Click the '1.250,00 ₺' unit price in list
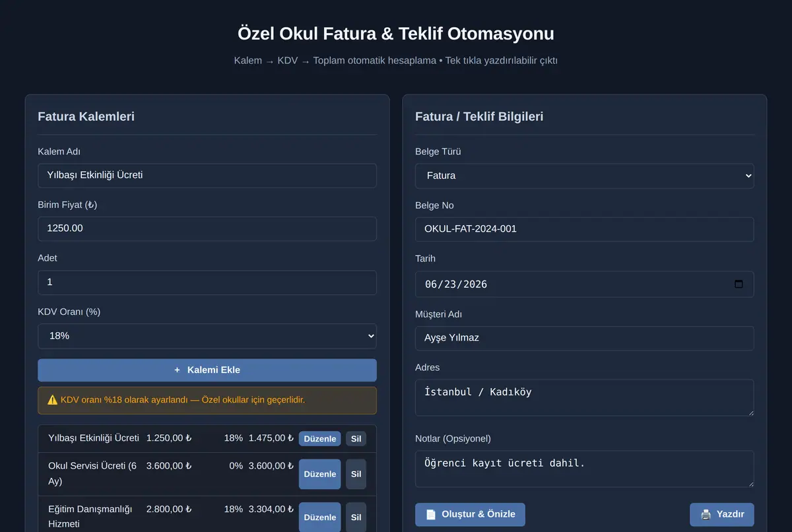The height and width of the screenshot is (532, 792). coord(169,438)
